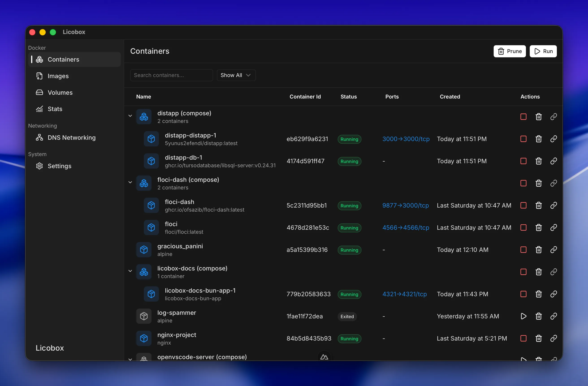
Task: Select container ID 1fae11f72dea
Action: tap(304, 316)
